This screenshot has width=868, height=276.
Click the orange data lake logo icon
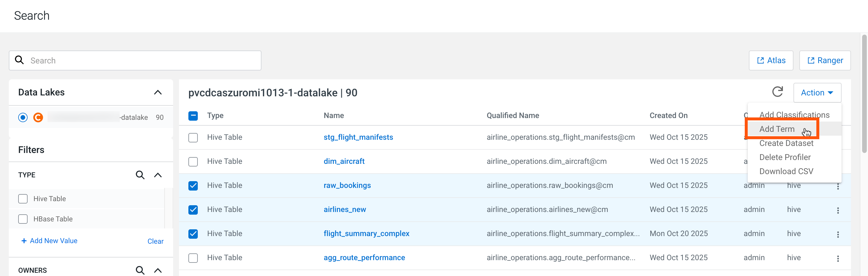[x=38, y=117]
